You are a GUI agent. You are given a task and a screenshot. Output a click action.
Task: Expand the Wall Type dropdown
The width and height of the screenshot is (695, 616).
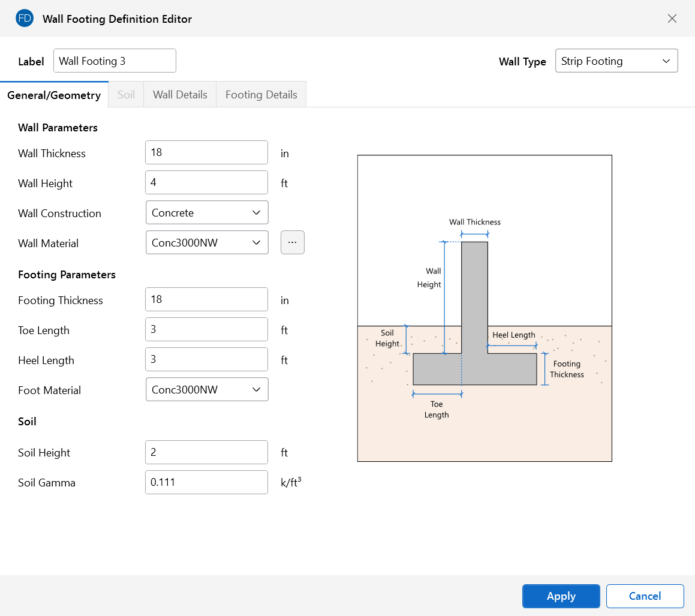[x=616, y=61]
